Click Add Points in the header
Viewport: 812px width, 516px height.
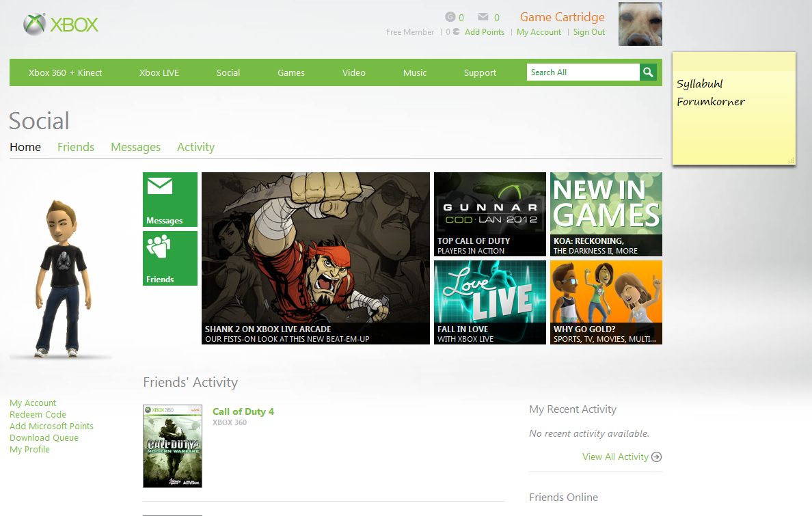pyautogui.click(x=484, y=31)
